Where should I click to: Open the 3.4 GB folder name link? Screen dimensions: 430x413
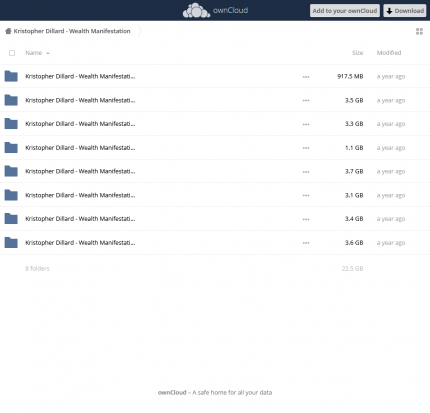click(80, 219)
